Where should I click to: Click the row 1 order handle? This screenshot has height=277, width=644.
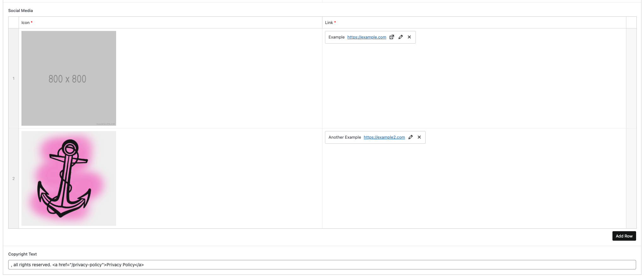pyautogui.click(x=14, y=78)
